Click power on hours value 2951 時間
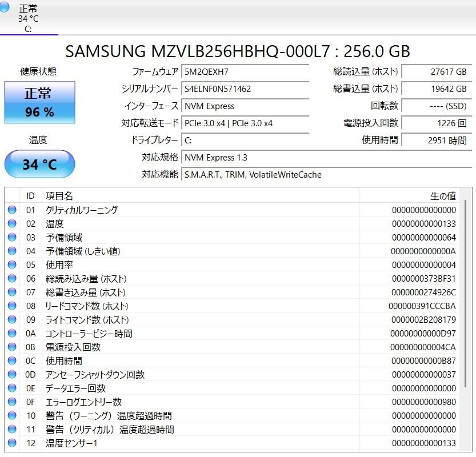 [437, 140]
